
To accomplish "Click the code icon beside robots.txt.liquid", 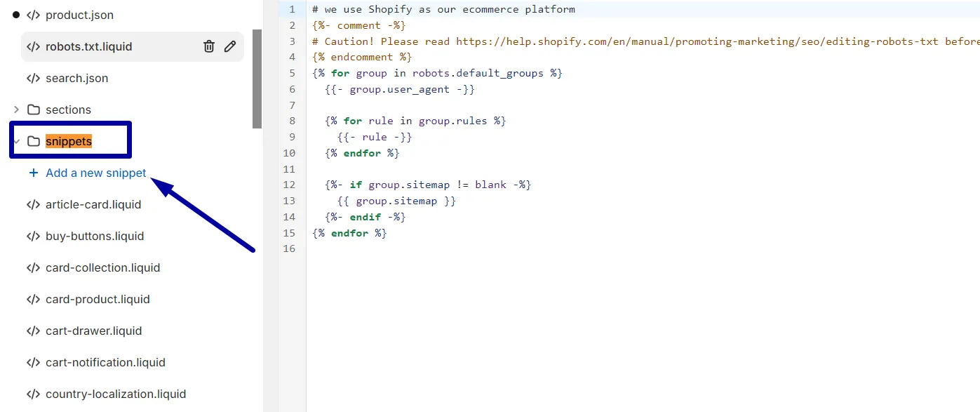I will [x=33, y=46].
